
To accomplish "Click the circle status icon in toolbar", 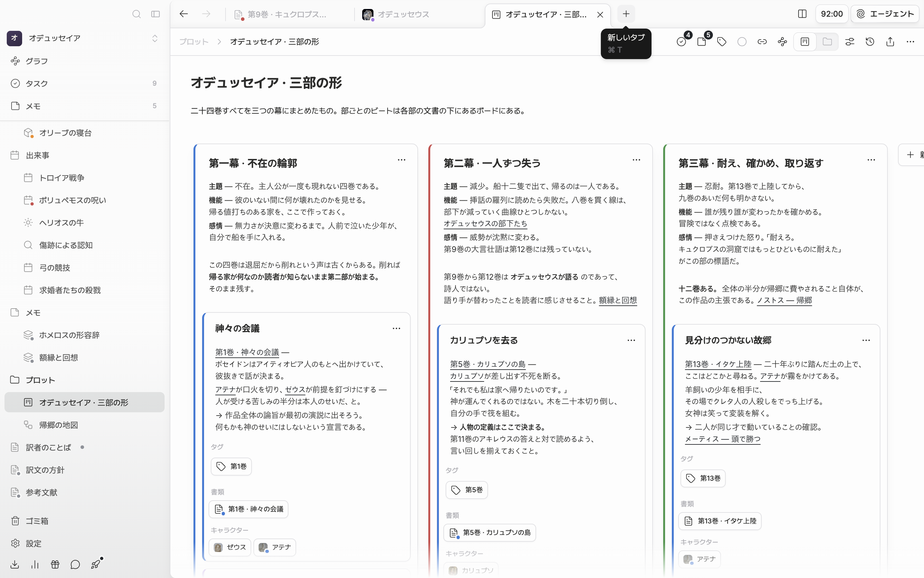I will pyautogui.click(x=742, y=42).
